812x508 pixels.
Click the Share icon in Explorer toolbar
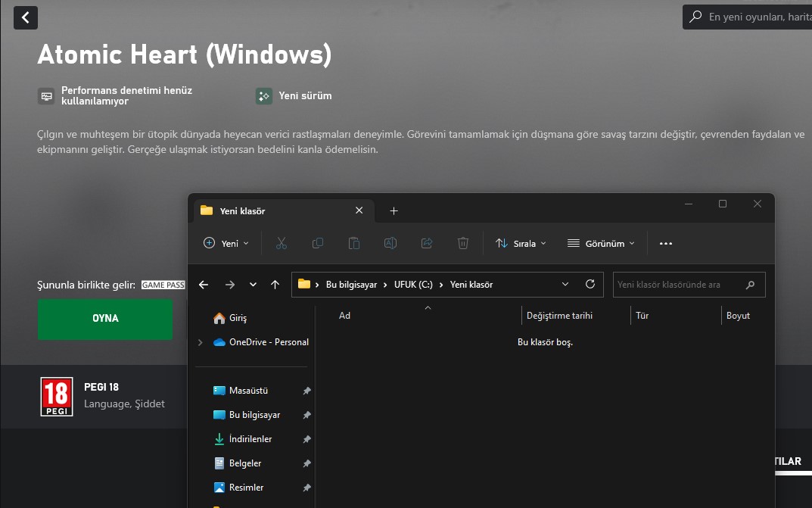coord(427,243)
